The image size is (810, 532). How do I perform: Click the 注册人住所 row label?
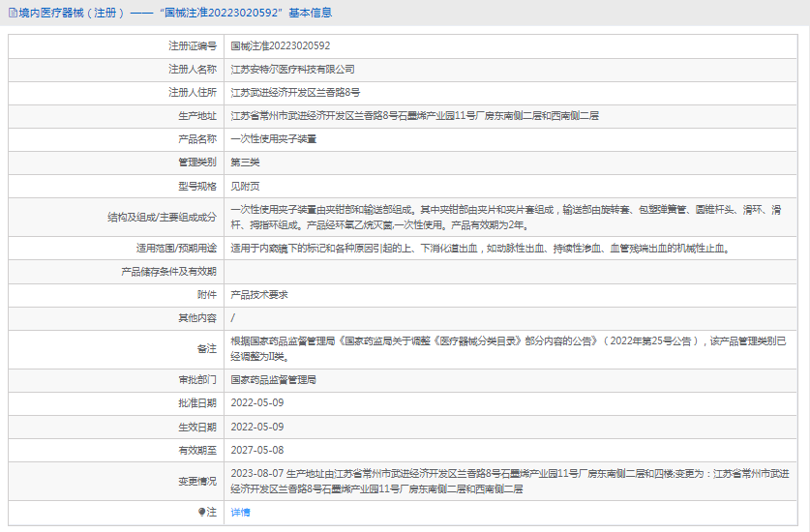point(193,93)
